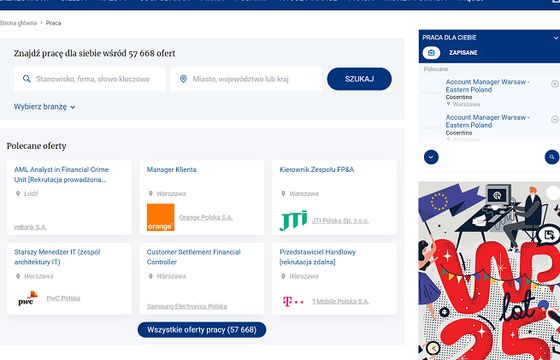
Task: Click the Orange Polska S.A. company link
Action: coord(206,218)
